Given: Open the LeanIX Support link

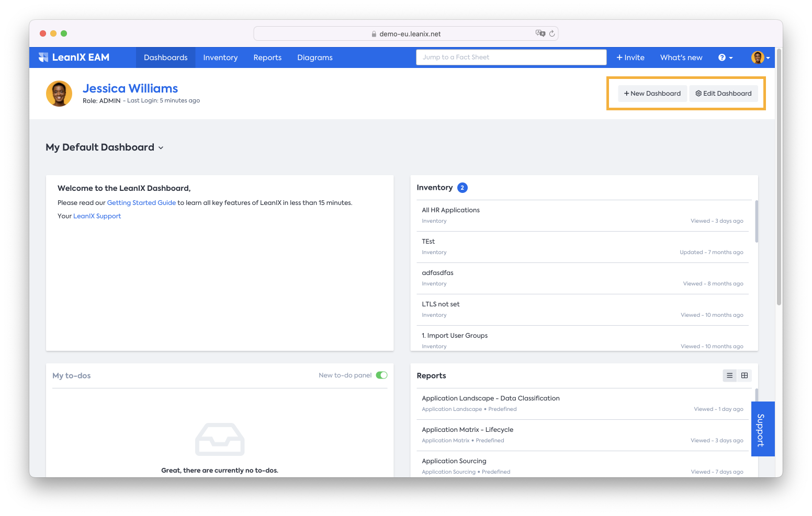Looking at the screenshot, I should point(97,216).
